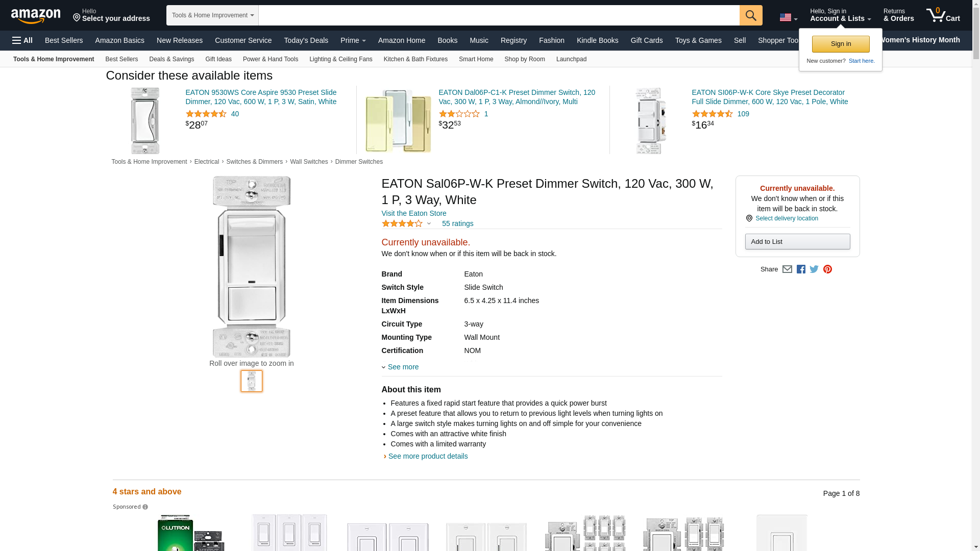
Task: Click the yellow Sign in button
Action: (841, 44)
